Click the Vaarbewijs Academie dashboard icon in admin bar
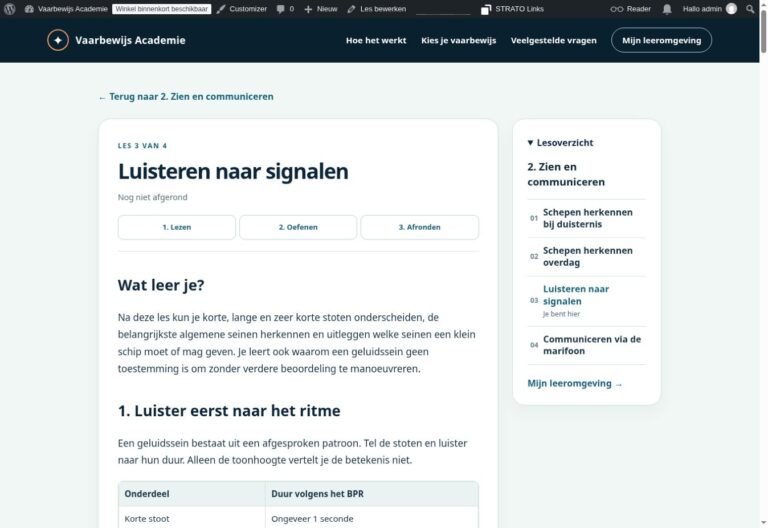768x528 pixels. [x=29, y=9]
